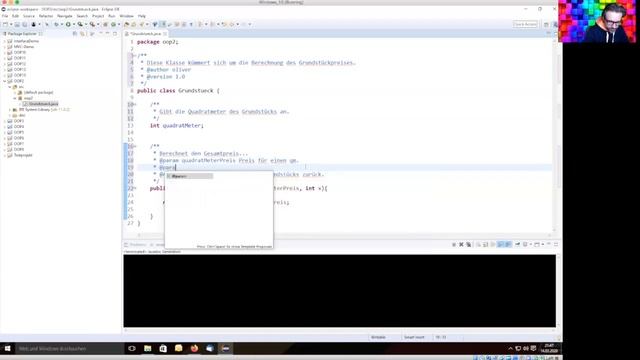This screenshot has height=360, width=640.
Task: Collapse Javadoc comment fold at line 16
Action: tap(135, 146)
